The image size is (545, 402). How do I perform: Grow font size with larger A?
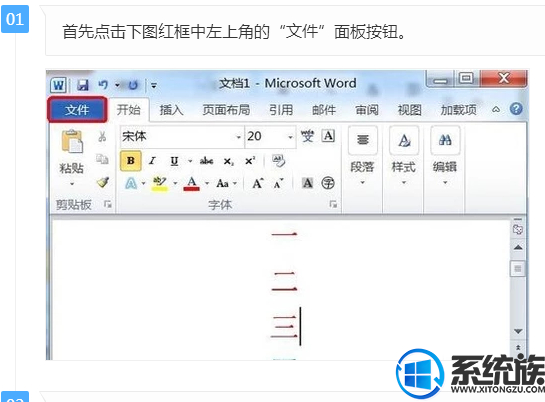(x=258, y=183)
